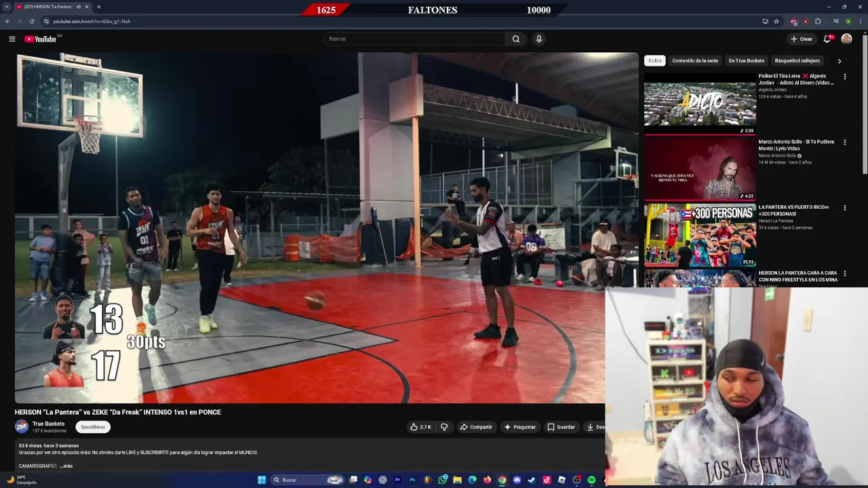Image resolution: width=868 pixels, height=488 pixels.
Task: Click the install app icon in address bar
Action: pos(765,21)
